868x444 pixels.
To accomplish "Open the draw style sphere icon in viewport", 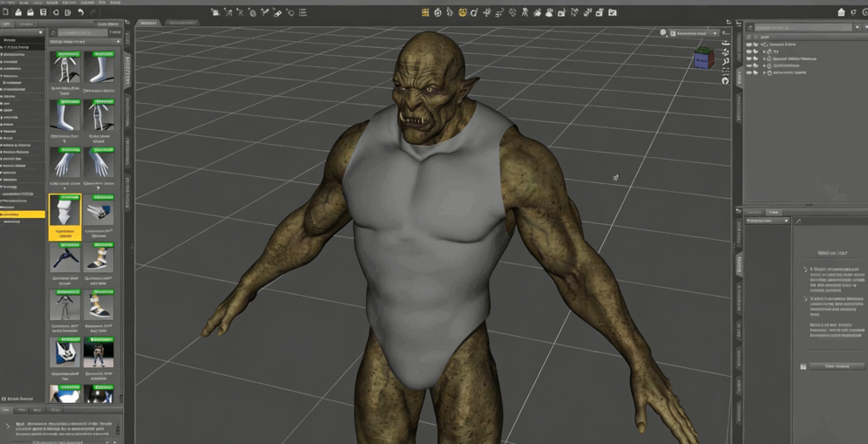I will point(663,33).
